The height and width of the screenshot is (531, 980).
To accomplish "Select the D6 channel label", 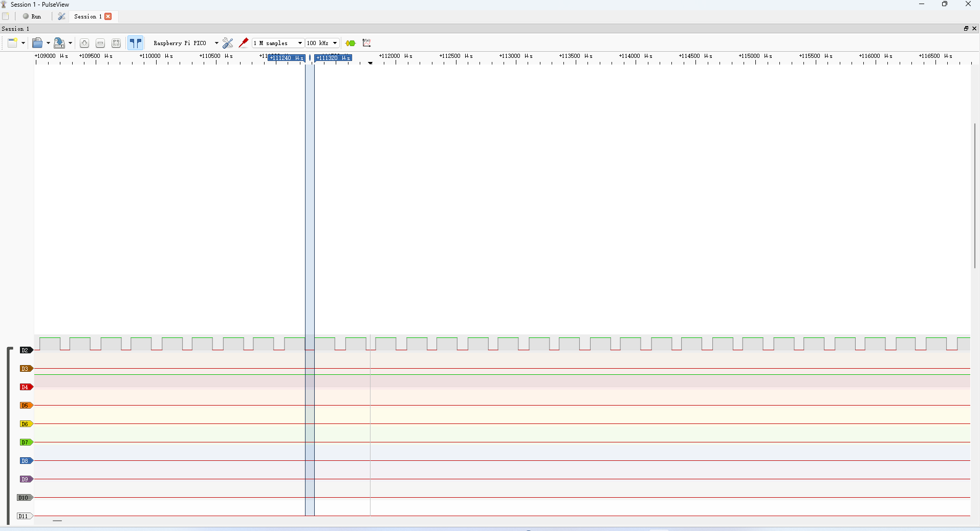I will (x=26, y=424).
